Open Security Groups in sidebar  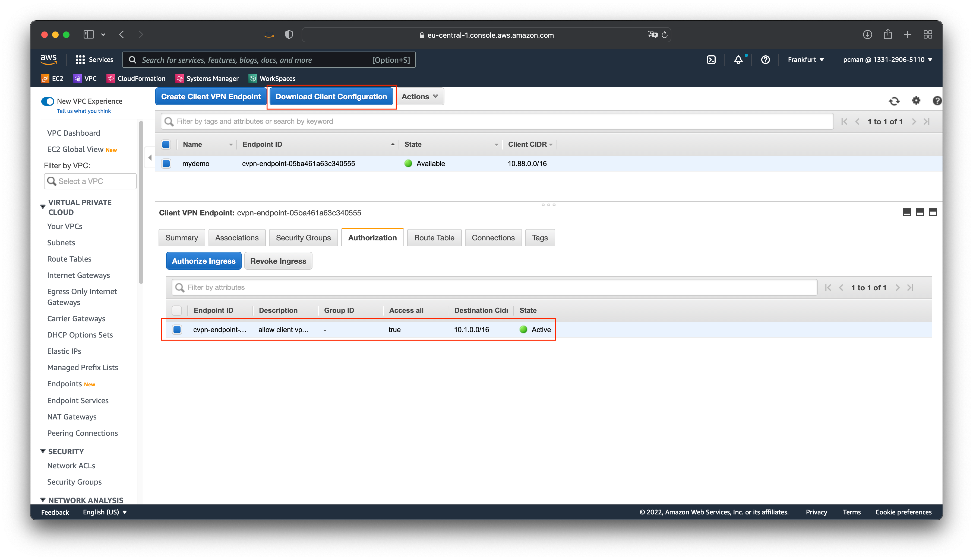click(74, 482)
